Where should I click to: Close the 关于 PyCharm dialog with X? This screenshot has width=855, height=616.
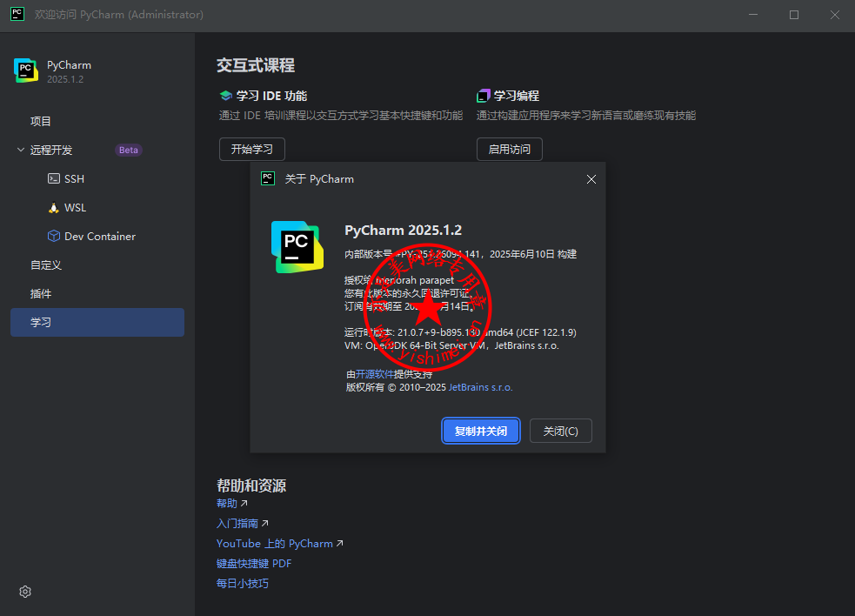coord(591,179)
